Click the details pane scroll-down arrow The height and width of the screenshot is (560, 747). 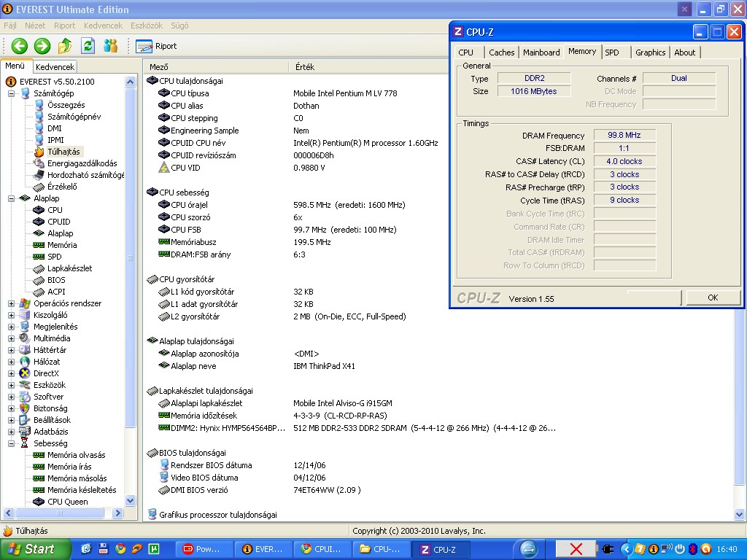point(740,514)
